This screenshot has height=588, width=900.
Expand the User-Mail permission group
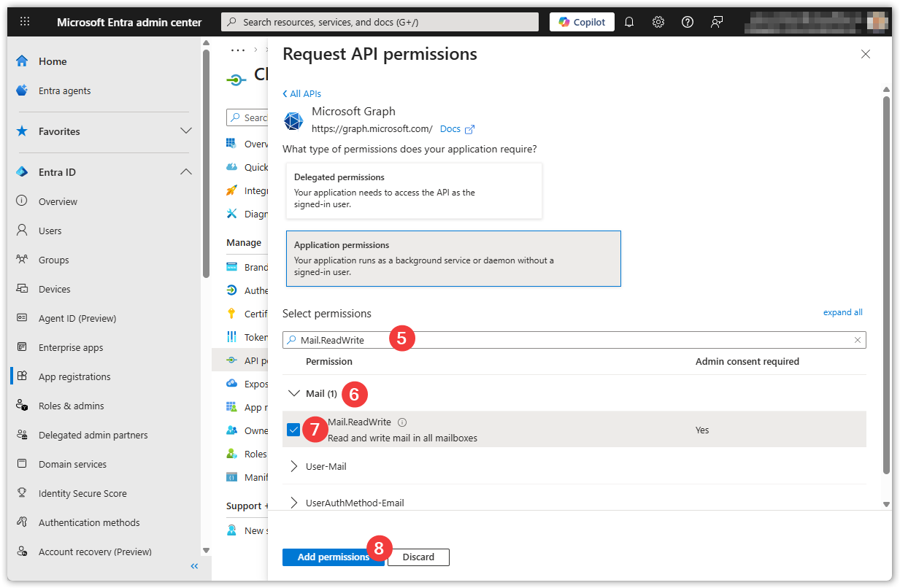(294, 466)
